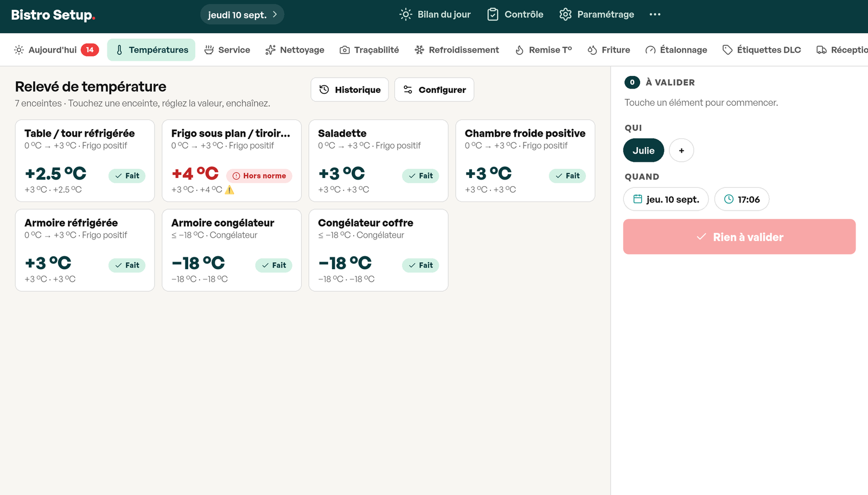Open the jeu. 10 sept. date picker
The width and height of the screenshot is (868, 495).
click(x=666, y=199)
